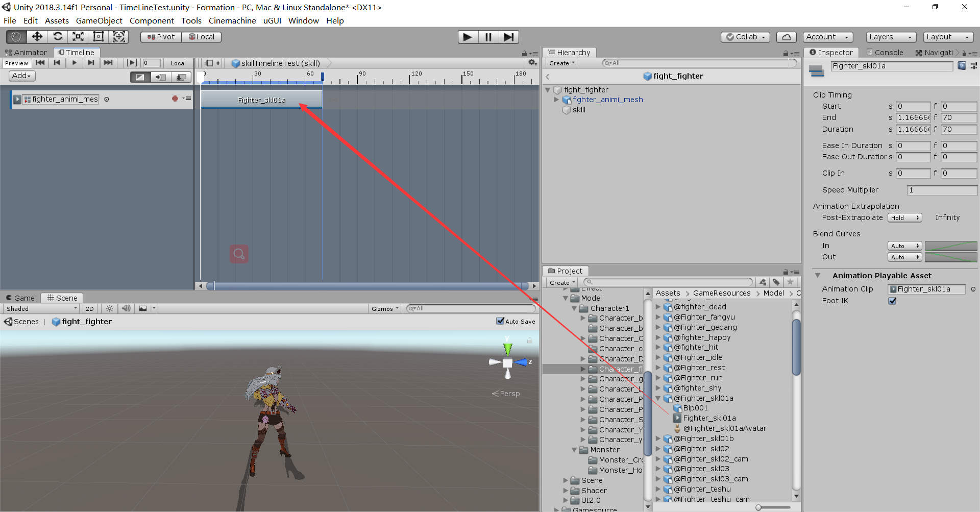The width and height of the screenshot is (980, 512).
Task: Open the Window menu
Action: [303, 20]
